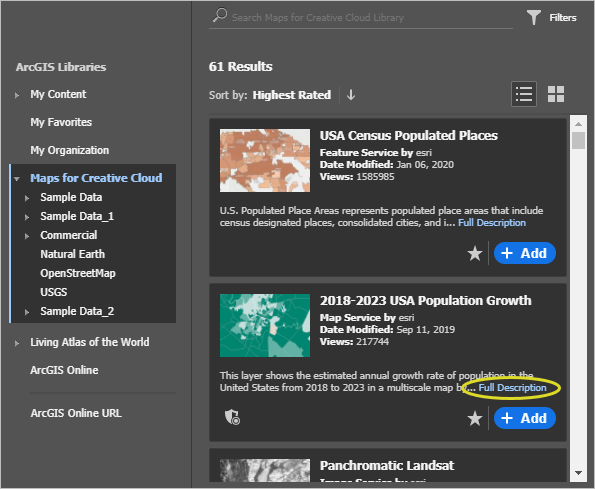Collapse the Maps for Creative Cloud node
Image resolution: width=595 pixels, height=489 pixels.
tap(17, 179)
